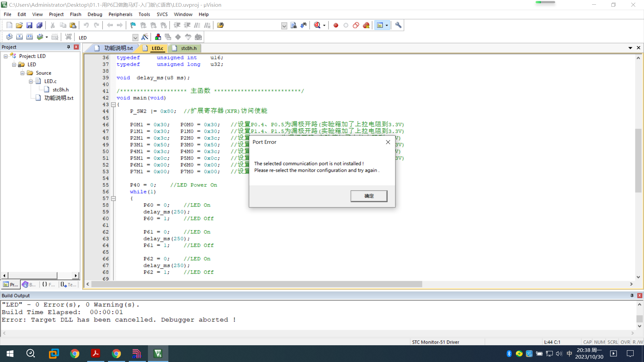Switch to Books tab in project panel
Image resolution: width=644 pixels, height=362 pixels.
(29, 285)
